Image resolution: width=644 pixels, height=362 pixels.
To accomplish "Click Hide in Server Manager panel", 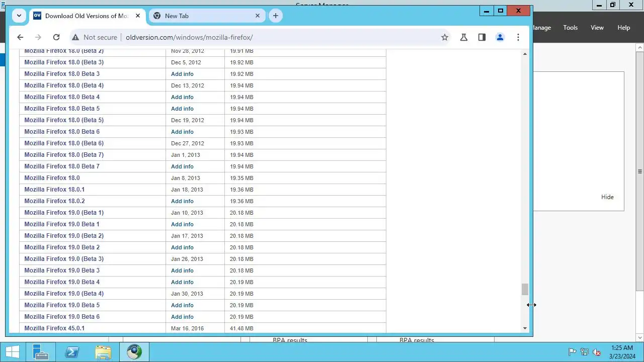I will [607, 197].
